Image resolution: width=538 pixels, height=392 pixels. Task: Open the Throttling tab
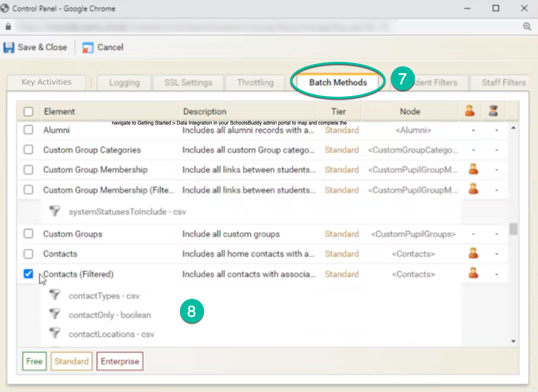coord(255,83)
